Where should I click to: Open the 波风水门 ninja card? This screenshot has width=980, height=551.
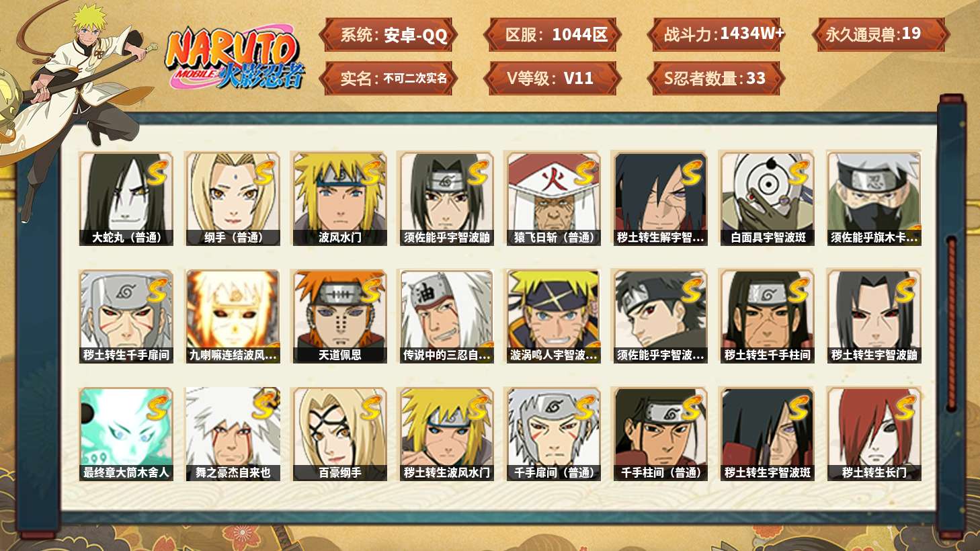click(339, 199)
